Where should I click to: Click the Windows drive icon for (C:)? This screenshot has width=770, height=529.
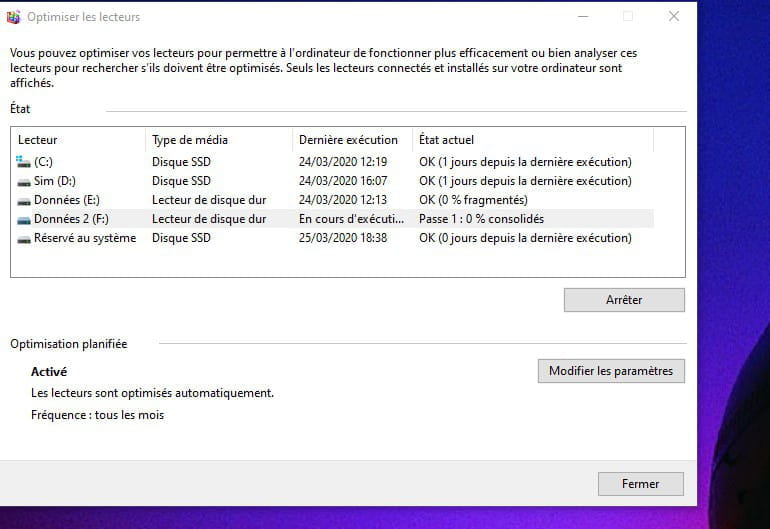(24, 162)
